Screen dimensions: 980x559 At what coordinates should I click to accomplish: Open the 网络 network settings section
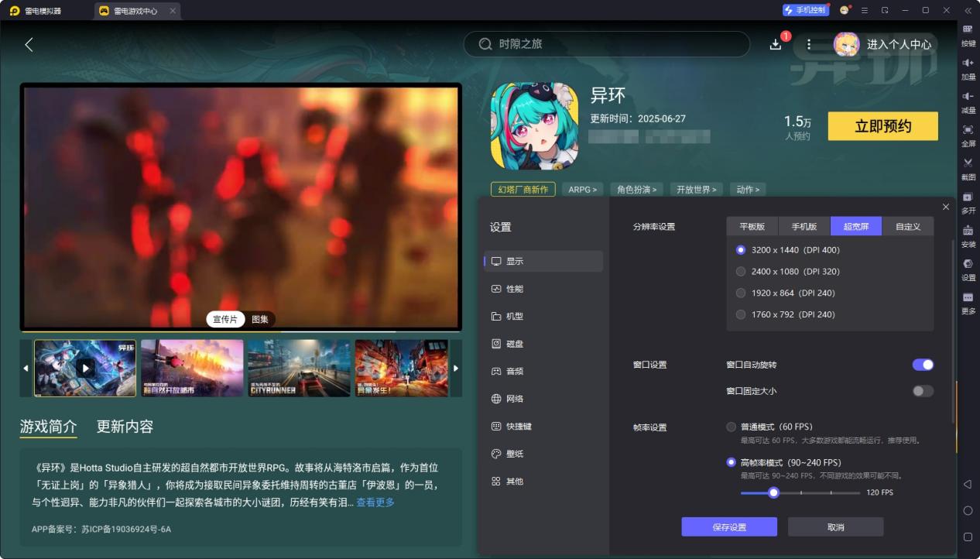(x=543, y=399)
